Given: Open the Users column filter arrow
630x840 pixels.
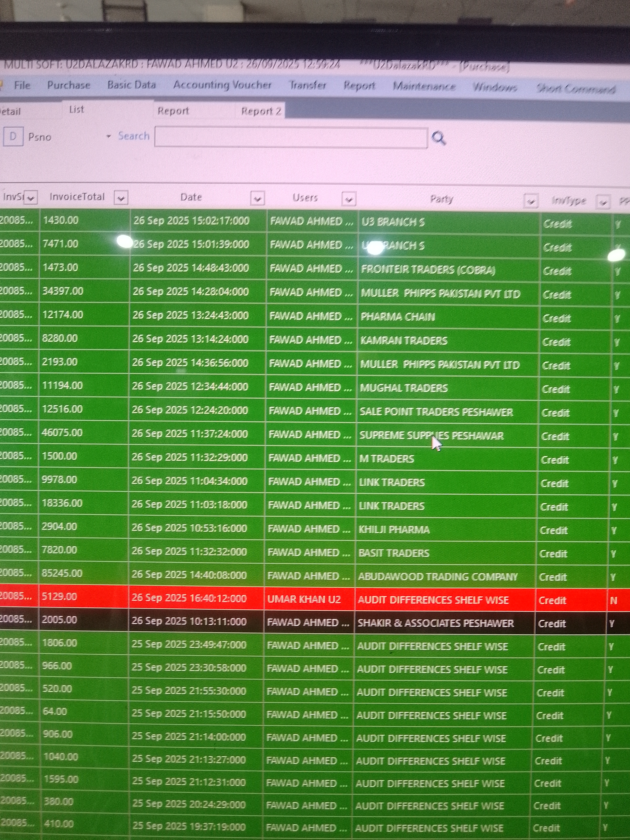Looking at the screenshot, I should point(349,199).
